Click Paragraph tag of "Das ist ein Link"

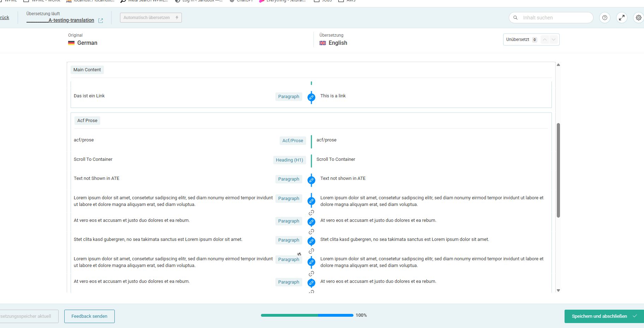coord(289,97)
